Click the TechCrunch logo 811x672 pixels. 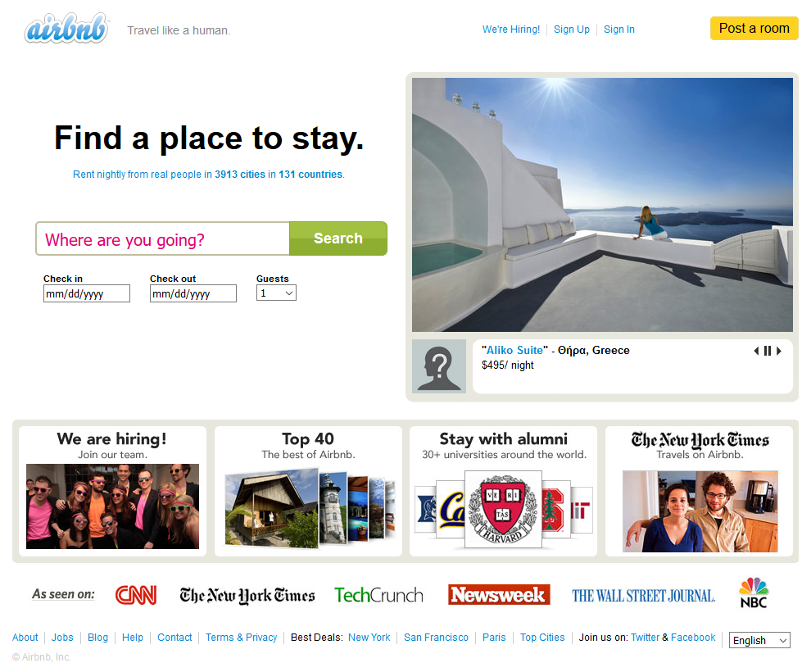[378, 595]
